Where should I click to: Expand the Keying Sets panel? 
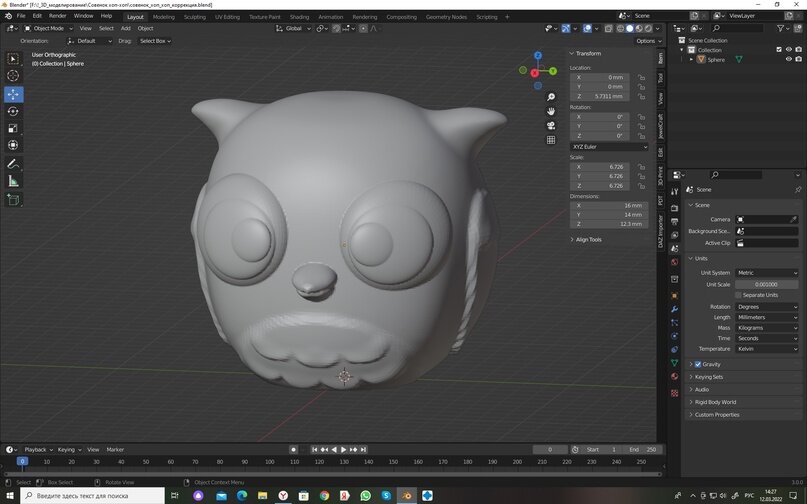click(x=709, y=377)
